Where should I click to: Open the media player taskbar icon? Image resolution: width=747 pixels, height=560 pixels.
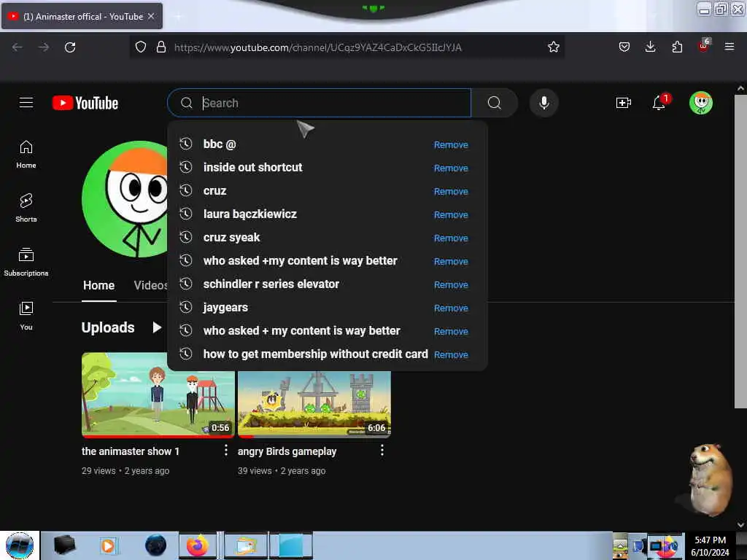(x=108, y=545)
